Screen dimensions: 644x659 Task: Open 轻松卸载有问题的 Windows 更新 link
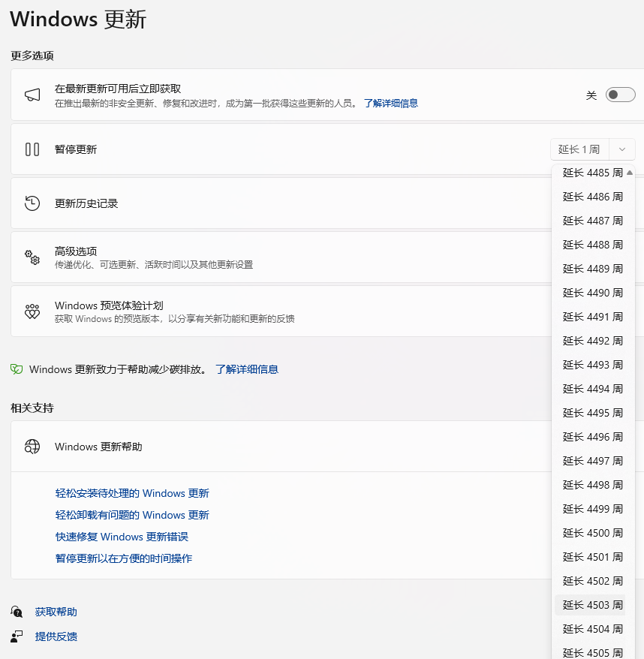(x=132, y=515)
